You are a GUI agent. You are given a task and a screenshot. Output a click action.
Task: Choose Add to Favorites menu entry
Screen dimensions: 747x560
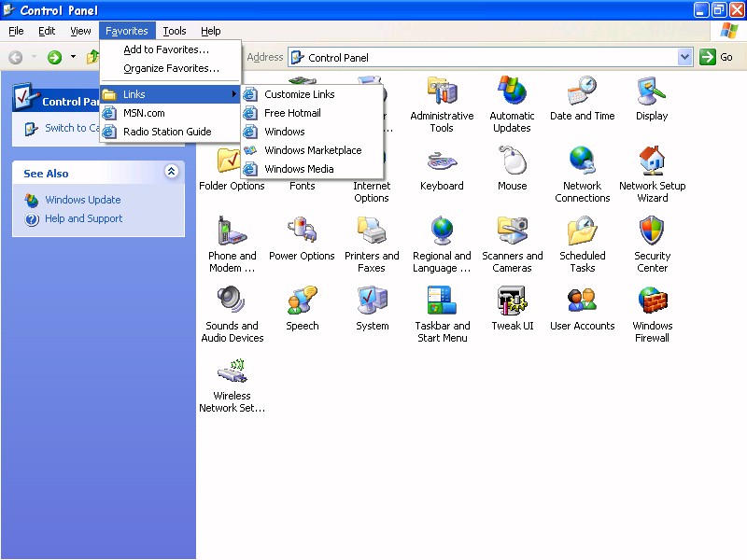[x=170, y=49]
